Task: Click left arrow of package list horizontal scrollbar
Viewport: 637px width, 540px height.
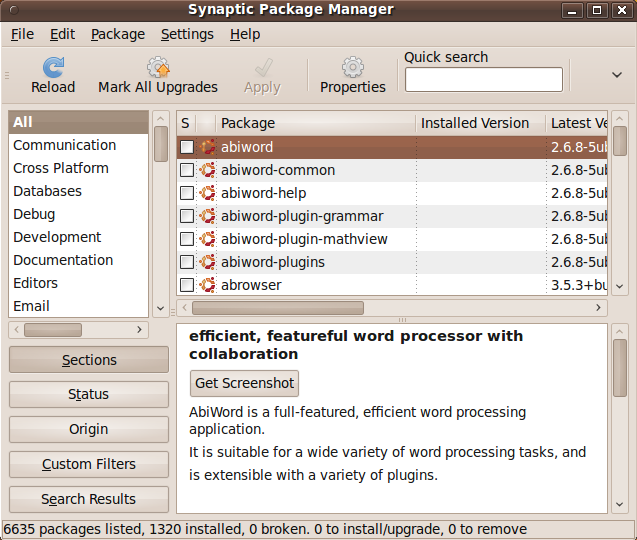Action: point(185,308)
